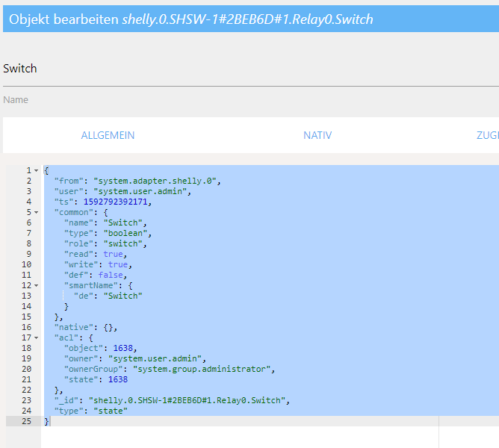499x448 pixels.
Task: Click the false value of "def"
Action: click(x=111, y=275)
